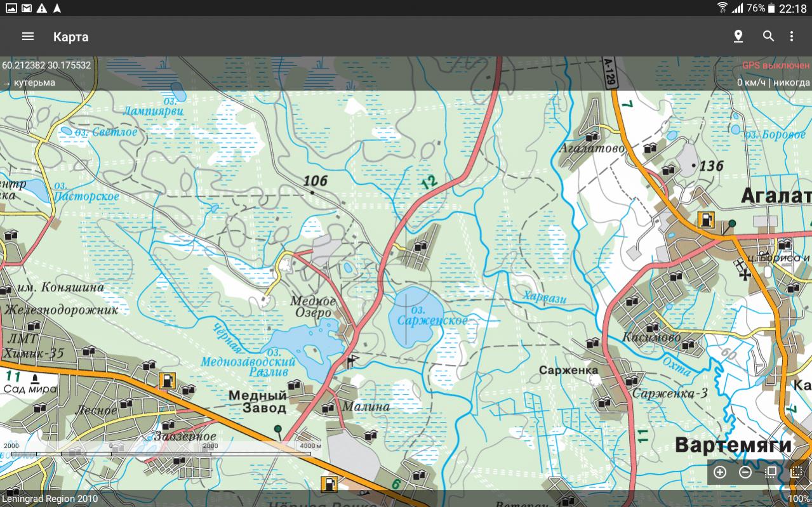Viewport: 812px width, 507px height.
Task: Tap the Харвази river label
Action: tap(545, 297)
